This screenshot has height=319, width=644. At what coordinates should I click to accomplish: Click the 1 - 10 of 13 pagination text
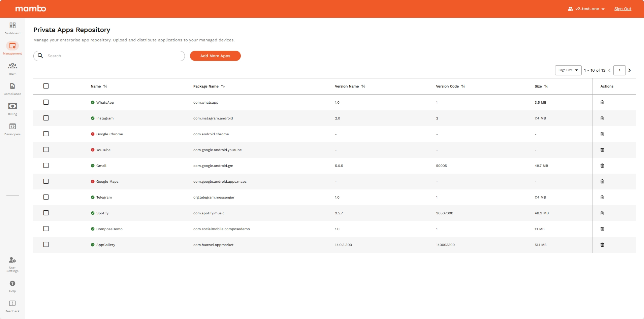click(594, 70)
